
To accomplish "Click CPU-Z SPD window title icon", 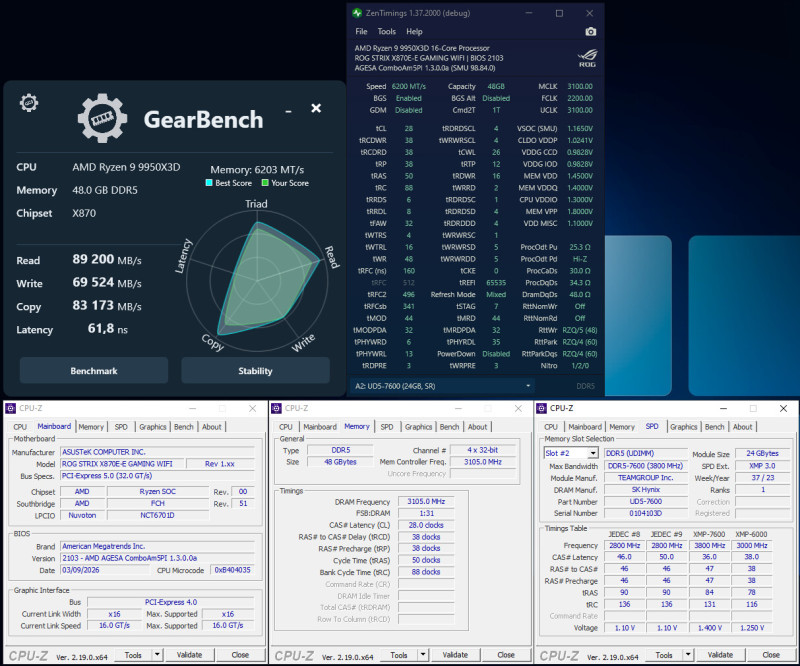I will (541, 408).
